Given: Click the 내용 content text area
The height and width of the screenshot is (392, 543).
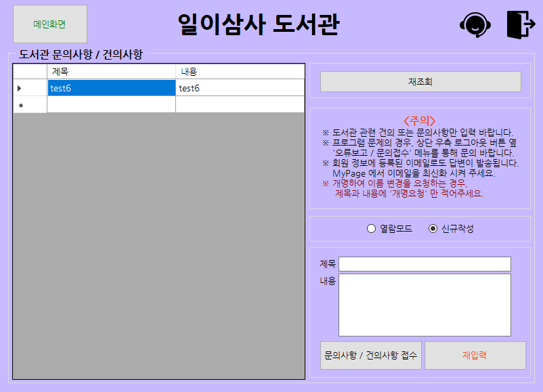Looking at the screenshot, I should 425,304.
